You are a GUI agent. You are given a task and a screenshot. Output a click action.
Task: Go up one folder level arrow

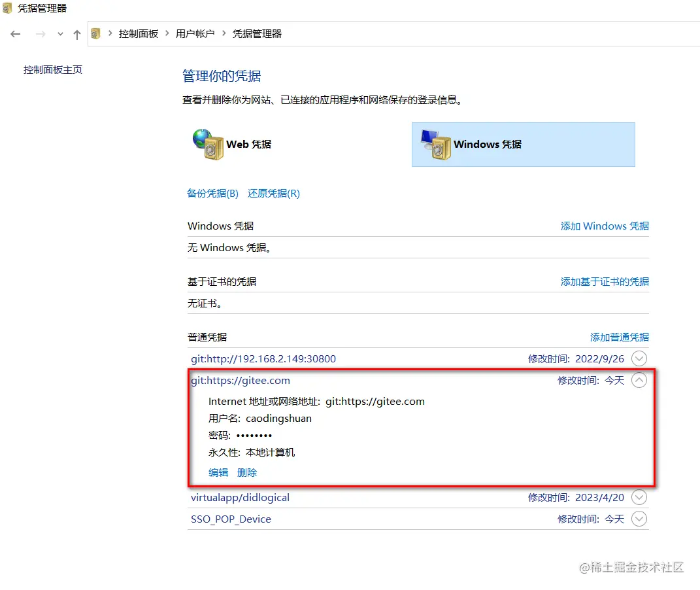pyautogui.click(x=76, y=34)
